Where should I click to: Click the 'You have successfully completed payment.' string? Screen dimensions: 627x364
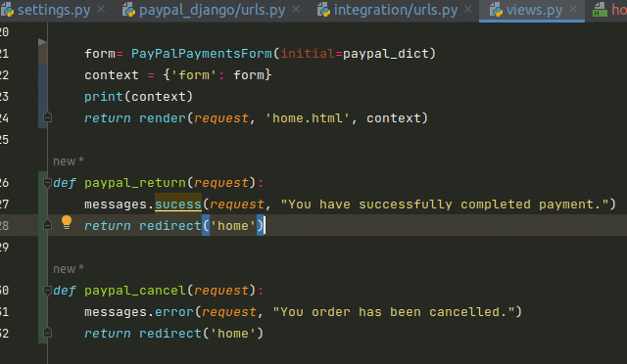point(445,205)
